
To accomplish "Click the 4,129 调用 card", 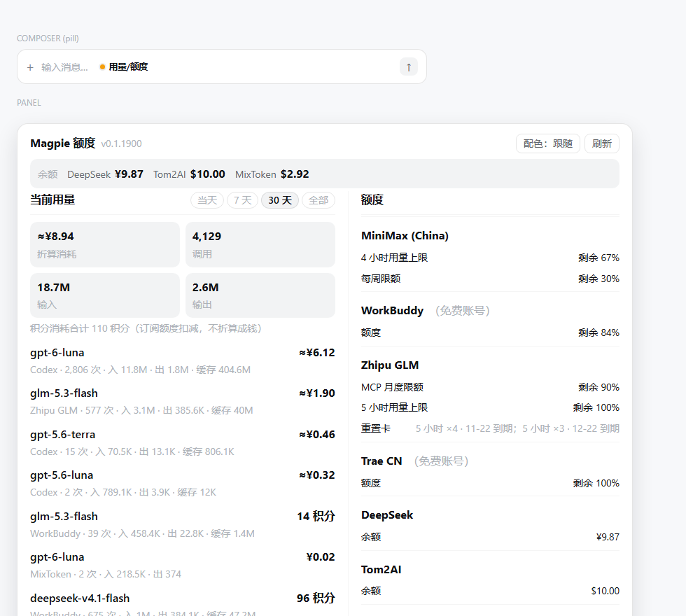I will (x=260, y=244).
